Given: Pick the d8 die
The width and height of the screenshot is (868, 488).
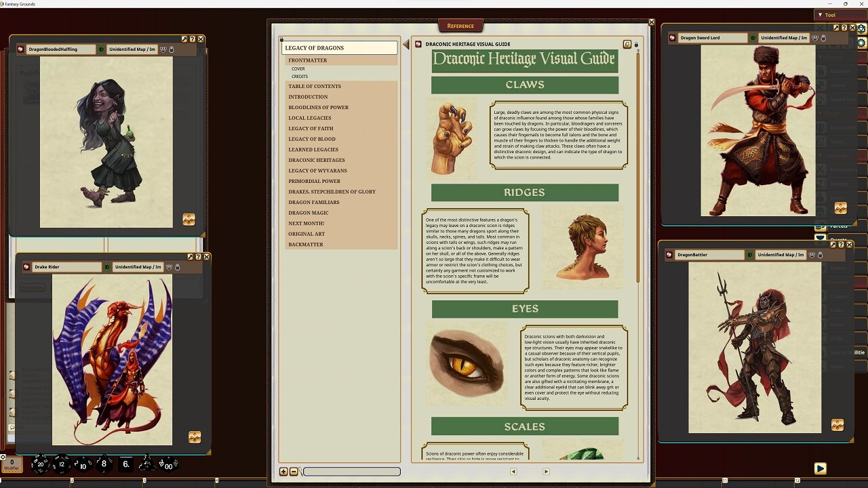Looking at the screenshot, I should tap(104, 464).
